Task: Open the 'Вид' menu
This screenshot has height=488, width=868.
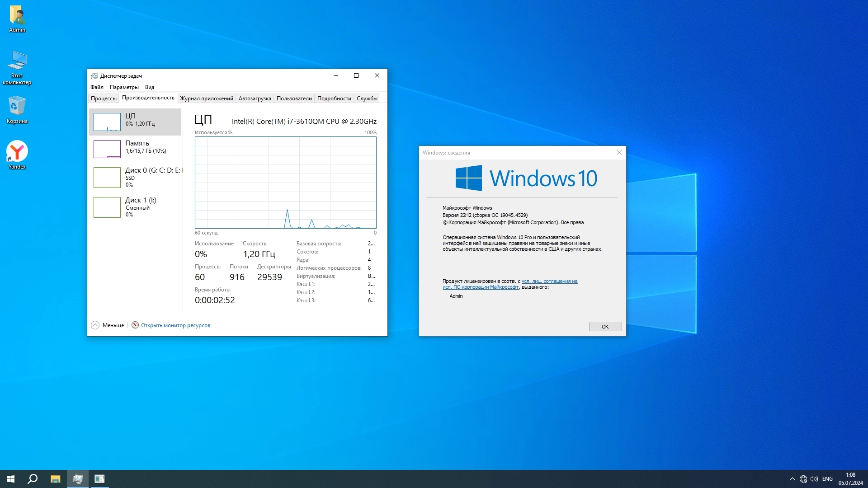Action: pos(150,87)
